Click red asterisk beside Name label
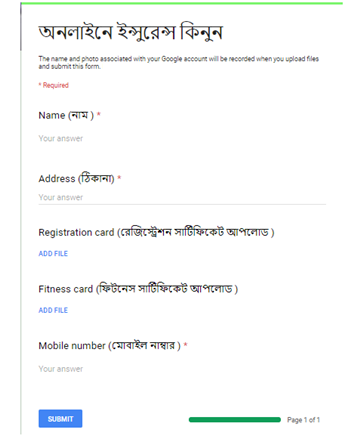 [x=99, y=115]
